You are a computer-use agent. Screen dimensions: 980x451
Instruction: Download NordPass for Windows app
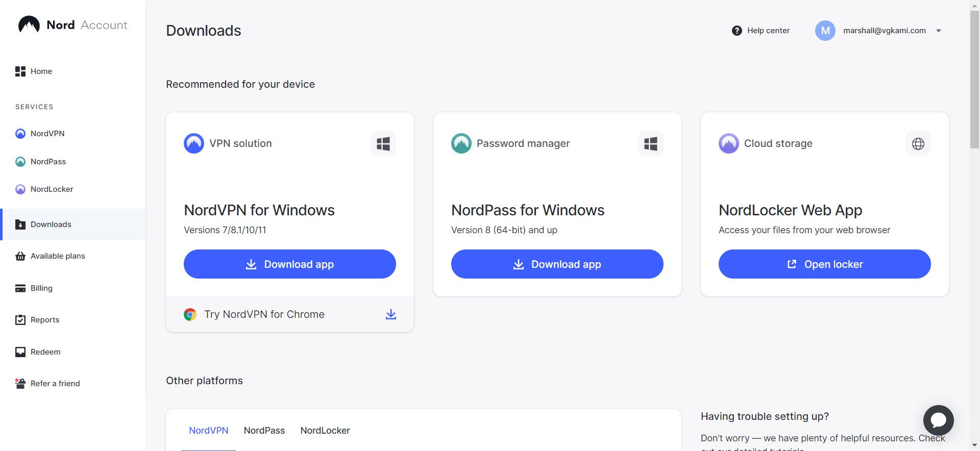[557, 264]
